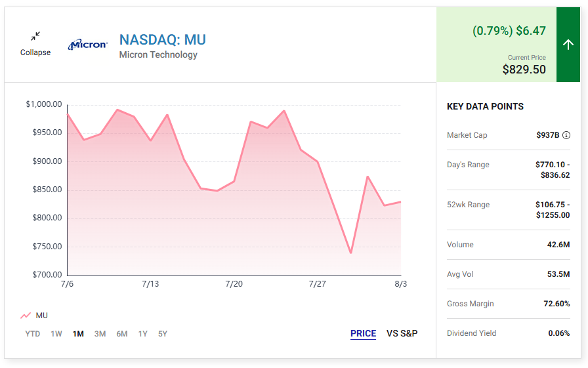Select the YTD time range
This screenshot has height=368, width=588.
point(33,334)
